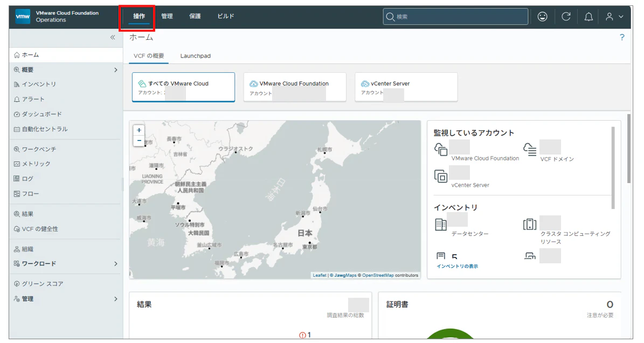The width and height of the screenshot is (644, 343).
Task: Click the 東京都 marker on the map
Action: (x=310, y=243)
